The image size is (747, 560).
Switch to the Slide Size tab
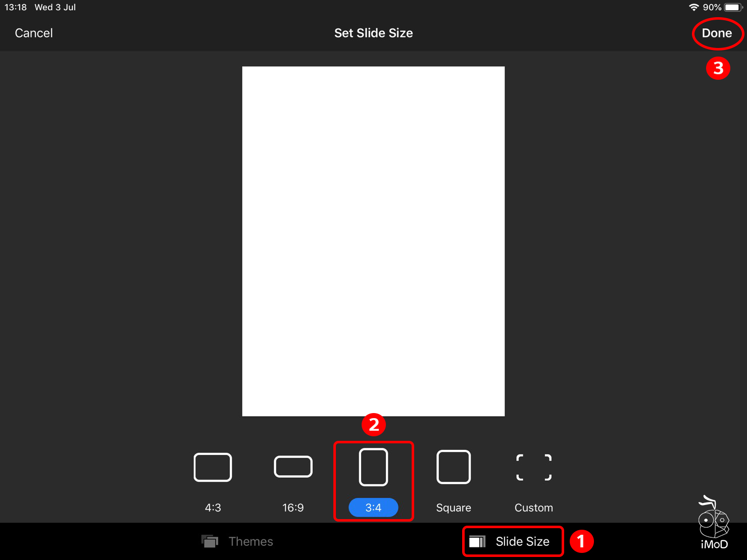[522, 541]
